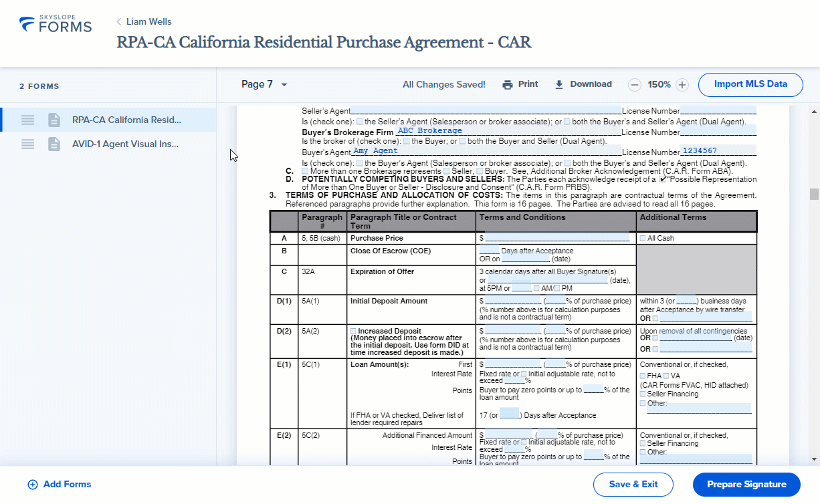Check the Other checkbox in row E(1)

(643, 403)
